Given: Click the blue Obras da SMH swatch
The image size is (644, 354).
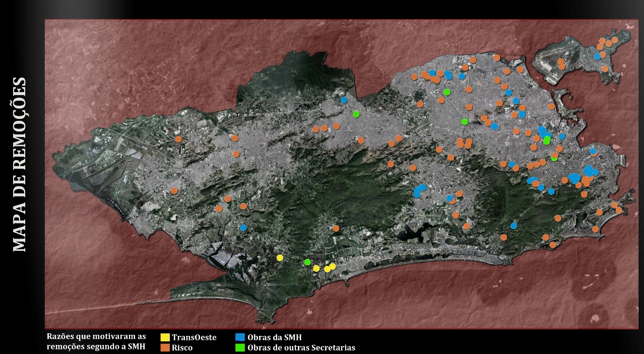Looking at the screenshot, I should [241, 337].
